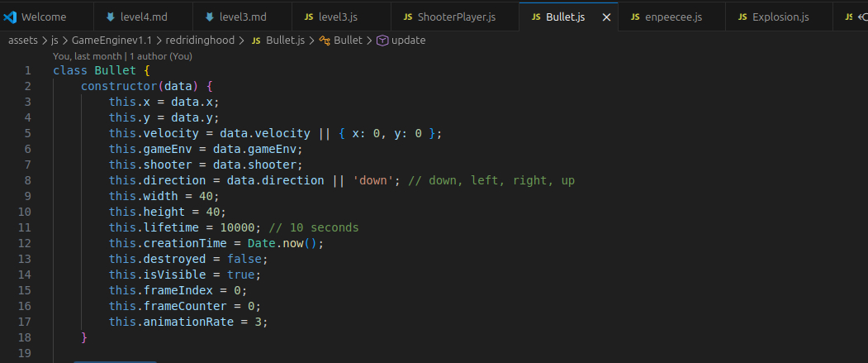The height and width of the screenshot is (363, 868).
Task: Place cursor on this.lifetime = 10000 line
Action: coord(234,227)
